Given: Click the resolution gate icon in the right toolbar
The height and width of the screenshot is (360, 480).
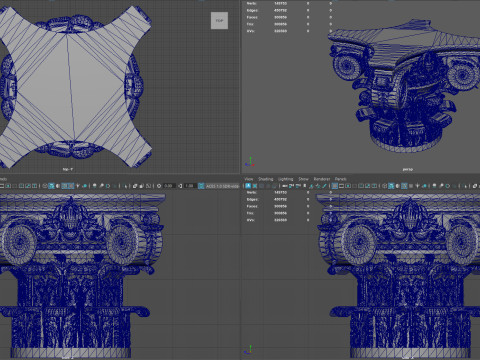Looking at the screenshot, I should pyautogui.click(x=348, y=186).
